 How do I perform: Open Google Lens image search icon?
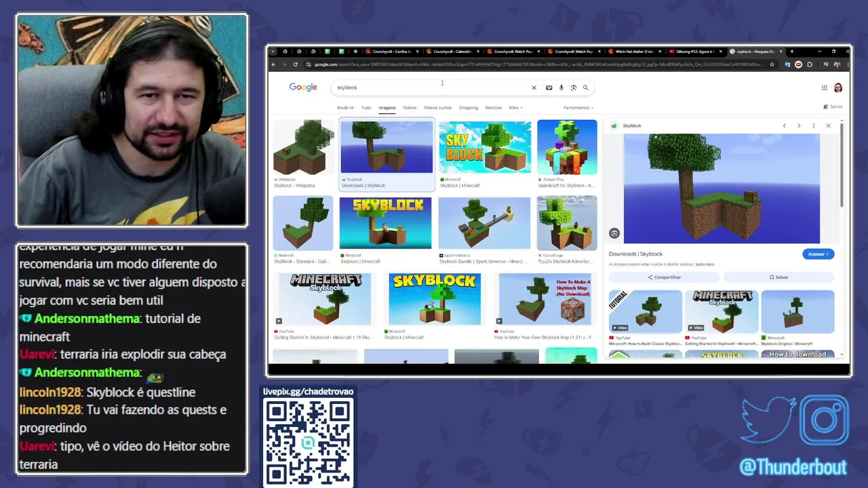click(x=573, y=87)
